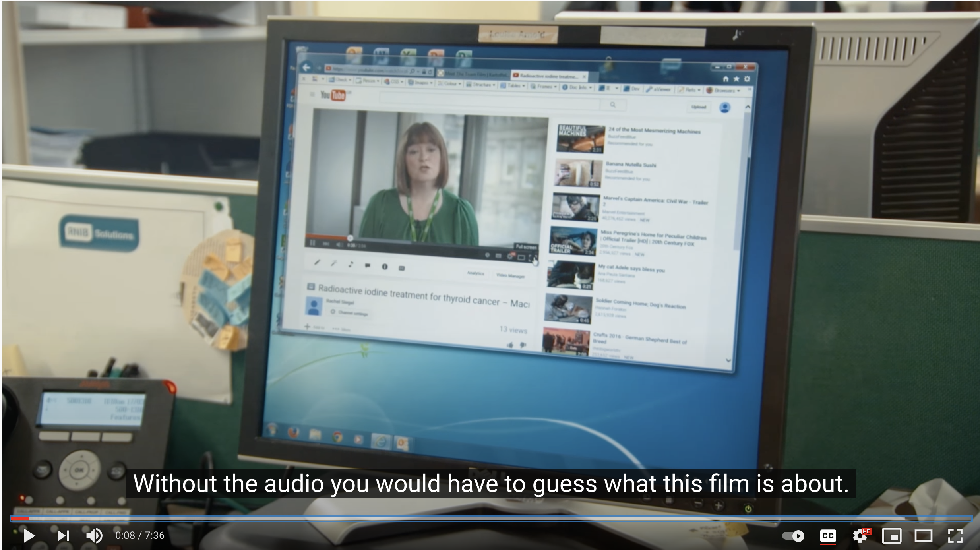This screenshot has width=980, height=550.
Task: Open the player settings gear
Action: pyautogui.click(x=860, y=536)
